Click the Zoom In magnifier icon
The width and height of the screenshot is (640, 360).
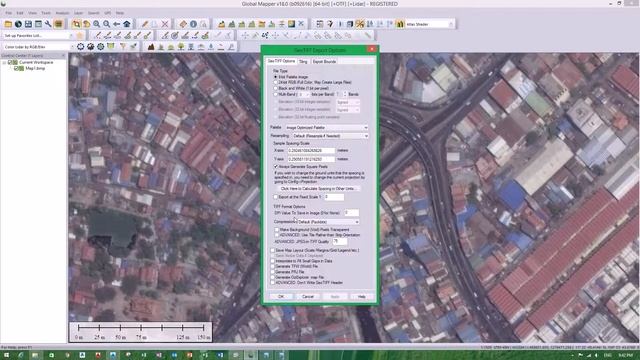(x=96, y=24)
